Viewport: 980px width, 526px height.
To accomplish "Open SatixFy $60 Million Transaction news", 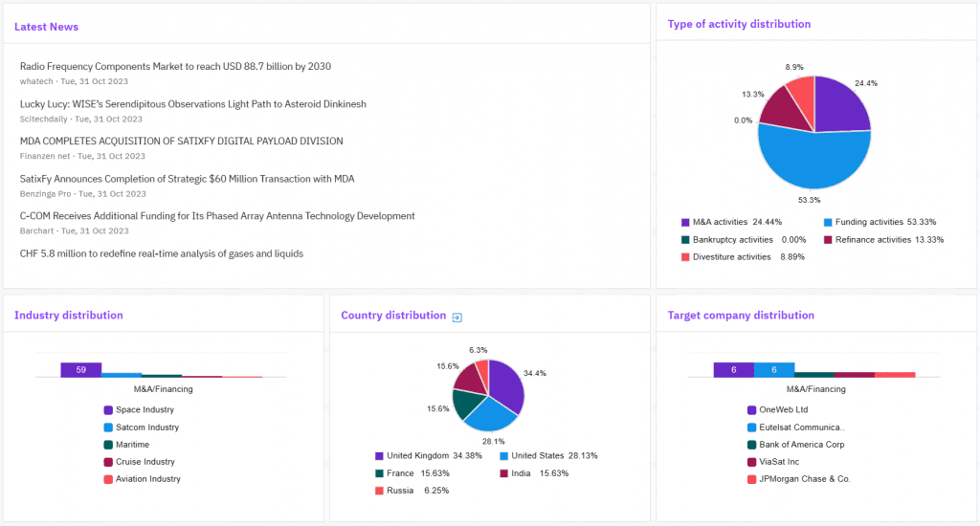I will (187, 179).
